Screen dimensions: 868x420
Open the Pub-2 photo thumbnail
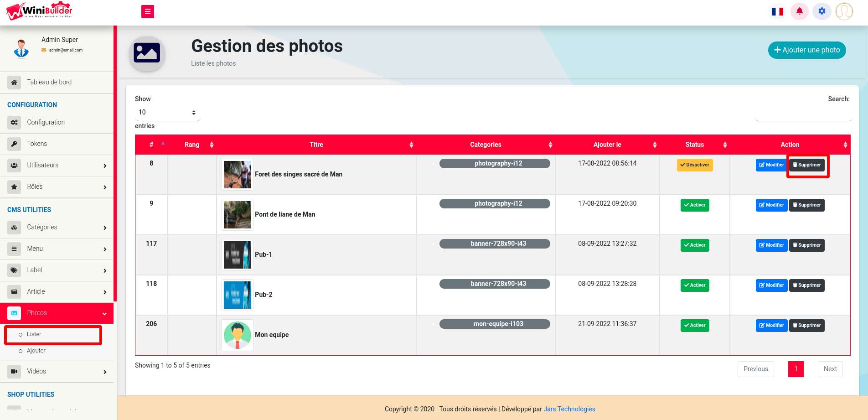(x=238, y=295)
